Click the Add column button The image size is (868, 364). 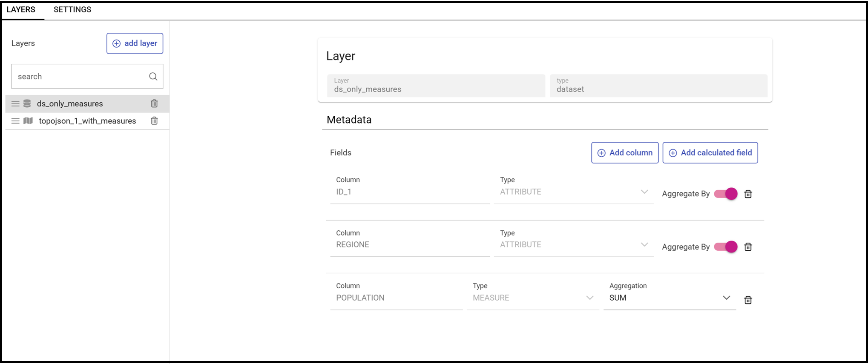pos(625,153)
